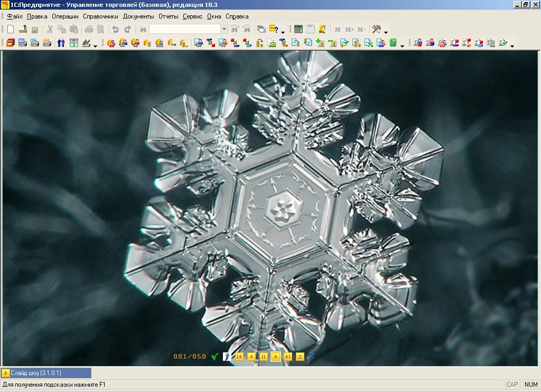Viewport: 541px width, 392px height.
Task: Click the Copy icon in the toolbar
Action: click(x=62, y=30)
